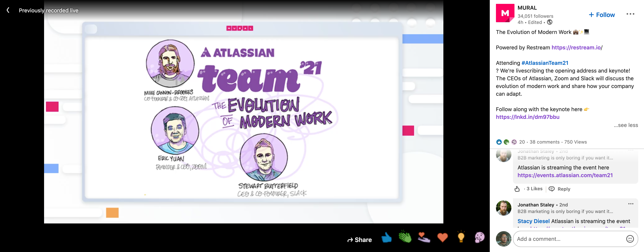
Task: Collapse post text with see less
Action: [626, 125]
